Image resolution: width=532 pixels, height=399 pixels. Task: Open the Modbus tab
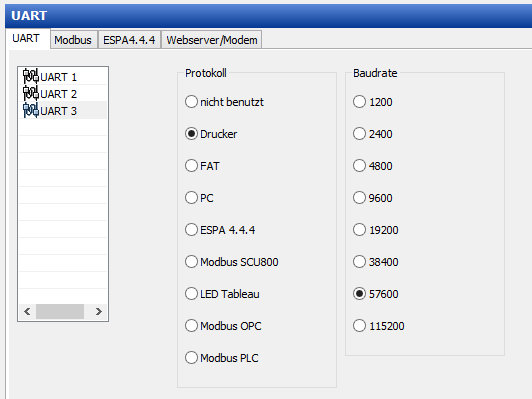tap(73, 40)
